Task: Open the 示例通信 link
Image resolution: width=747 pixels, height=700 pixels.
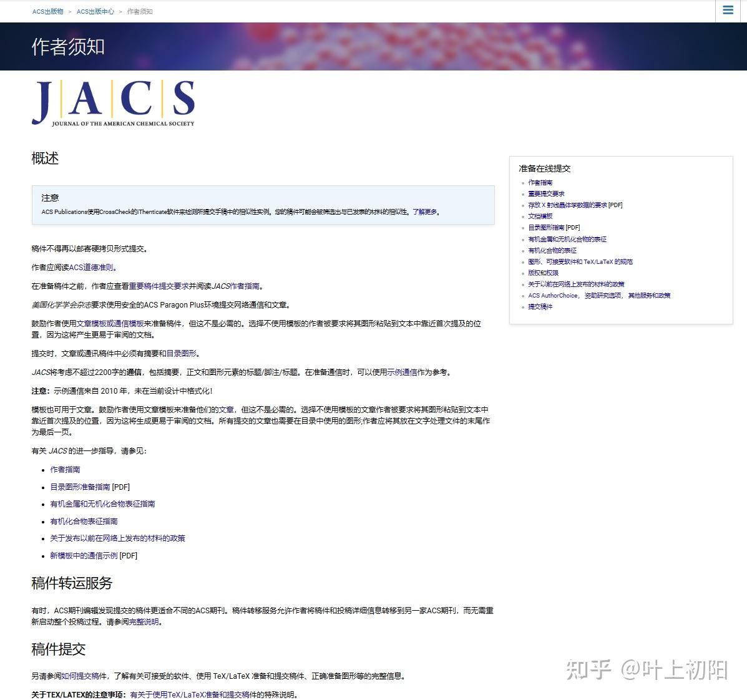Action: pos(402,372)
